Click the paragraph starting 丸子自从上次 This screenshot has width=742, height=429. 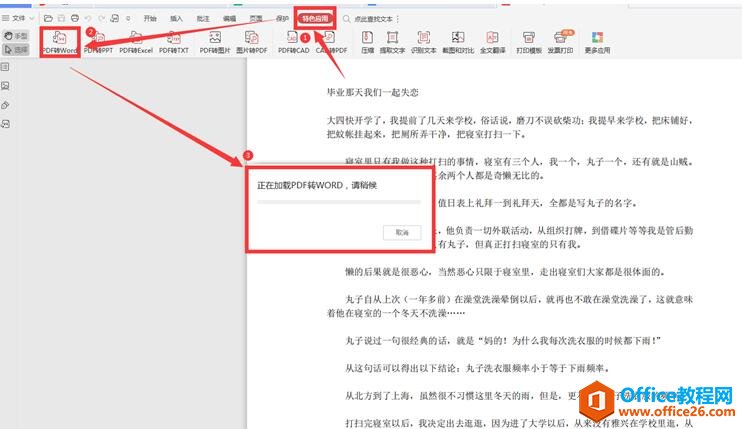point(510,306)
